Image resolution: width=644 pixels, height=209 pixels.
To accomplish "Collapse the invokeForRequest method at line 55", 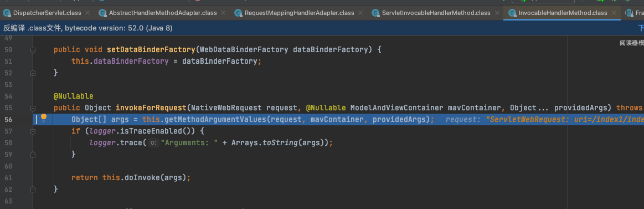I will [33, 108].
